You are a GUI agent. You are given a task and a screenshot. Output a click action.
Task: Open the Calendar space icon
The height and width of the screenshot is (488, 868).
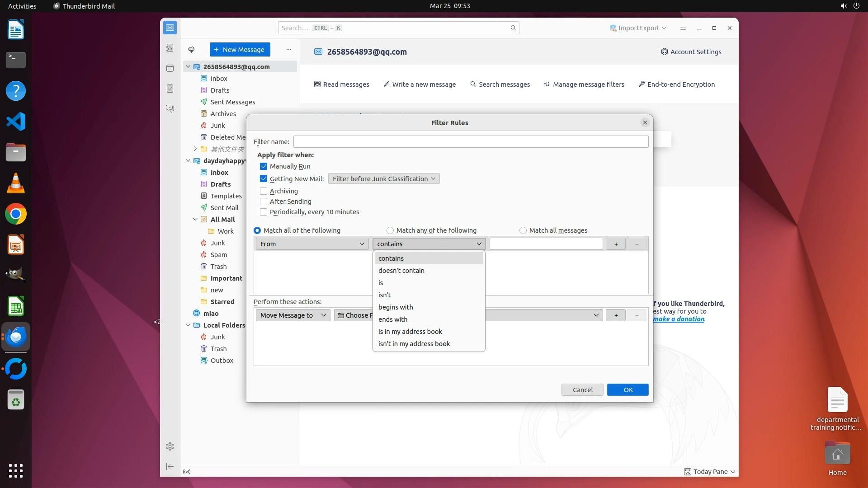pos(170,68)
